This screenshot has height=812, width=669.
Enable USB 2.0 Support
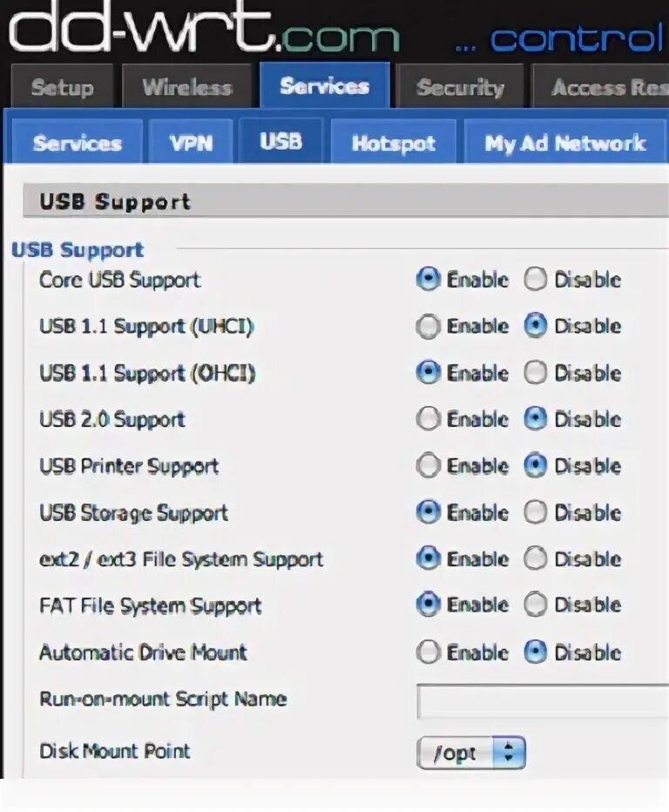point(428,420)
